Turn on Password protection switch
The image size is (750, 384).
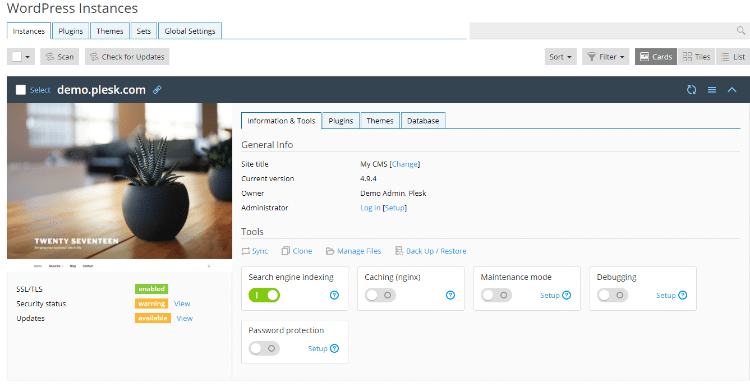(264, 348)
